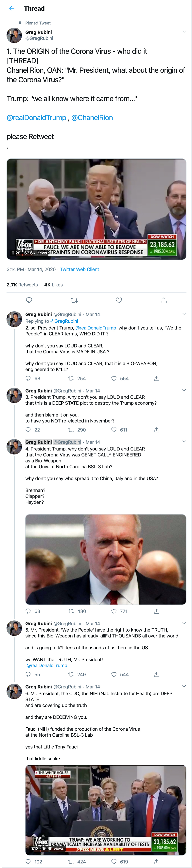Reply to the main pinned tweet

[x=29, y=300]
